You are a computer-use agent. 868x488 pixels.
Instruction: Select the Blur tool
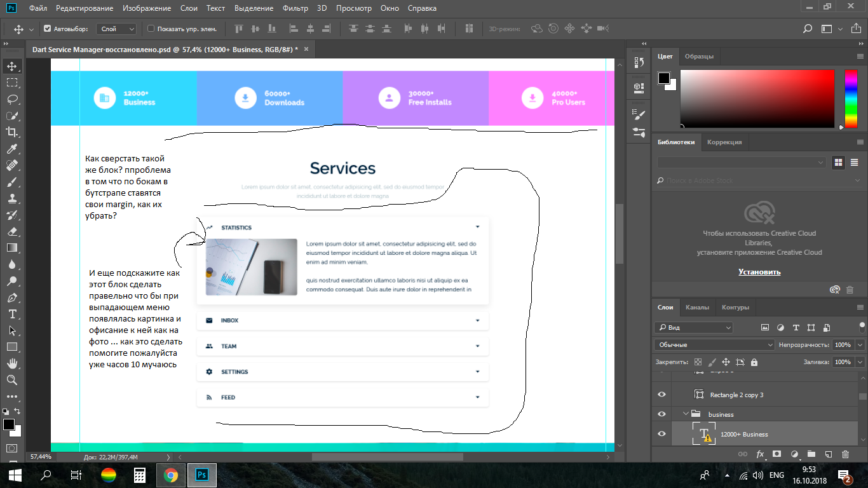(11, 264)
